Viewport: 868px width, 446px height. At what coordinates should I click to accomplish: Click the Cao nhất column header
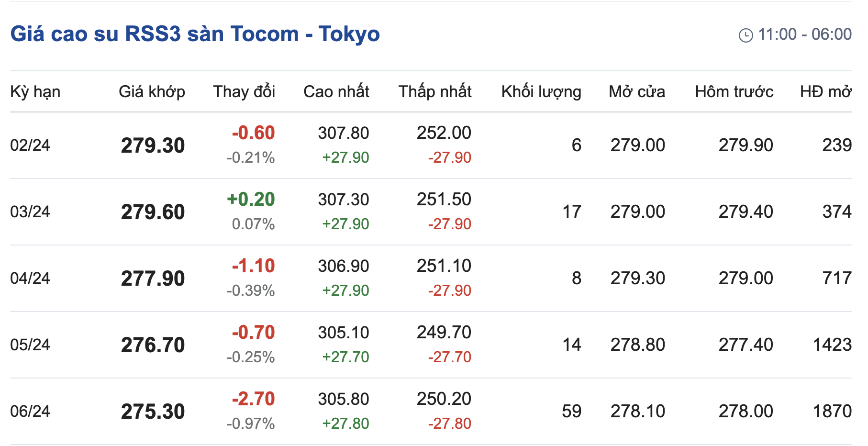click(x=336, y=91)
